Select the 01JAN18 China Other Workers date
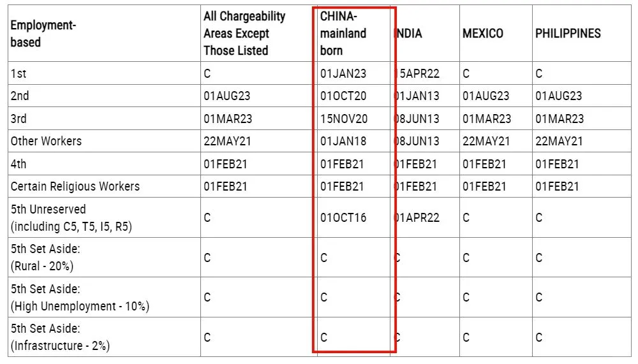Image resolution: width=638 pixels, height=364 pixels. (x=343, y=141)
